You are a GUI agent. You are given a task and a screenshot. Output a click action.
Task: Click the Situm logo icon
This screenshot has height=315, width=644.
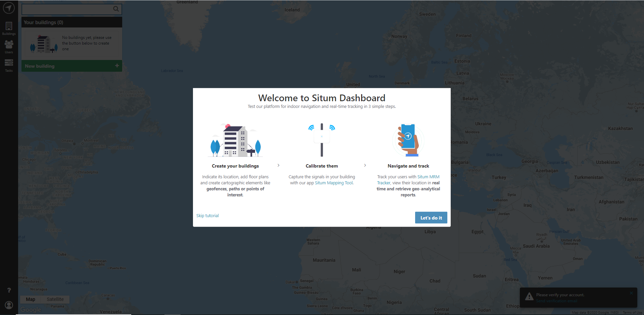click(9, 8)
